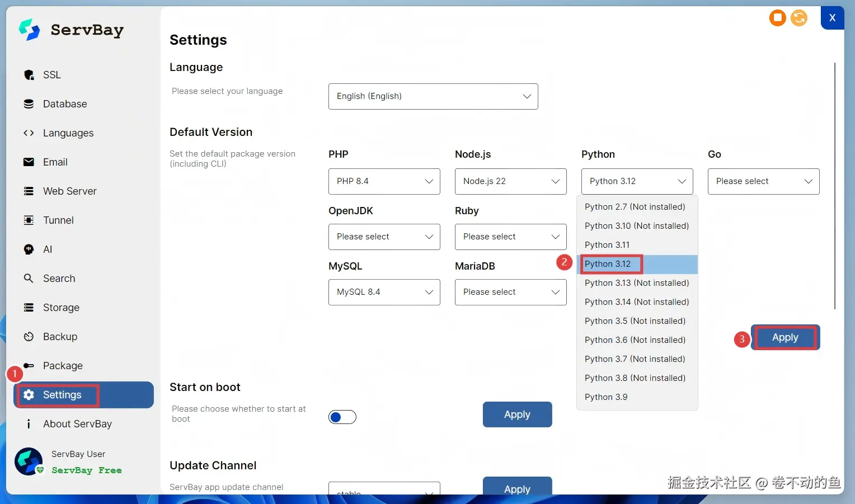The image size is (855, 504).
Task: Click the settings page vertical scrollbar
Action: 835,186
